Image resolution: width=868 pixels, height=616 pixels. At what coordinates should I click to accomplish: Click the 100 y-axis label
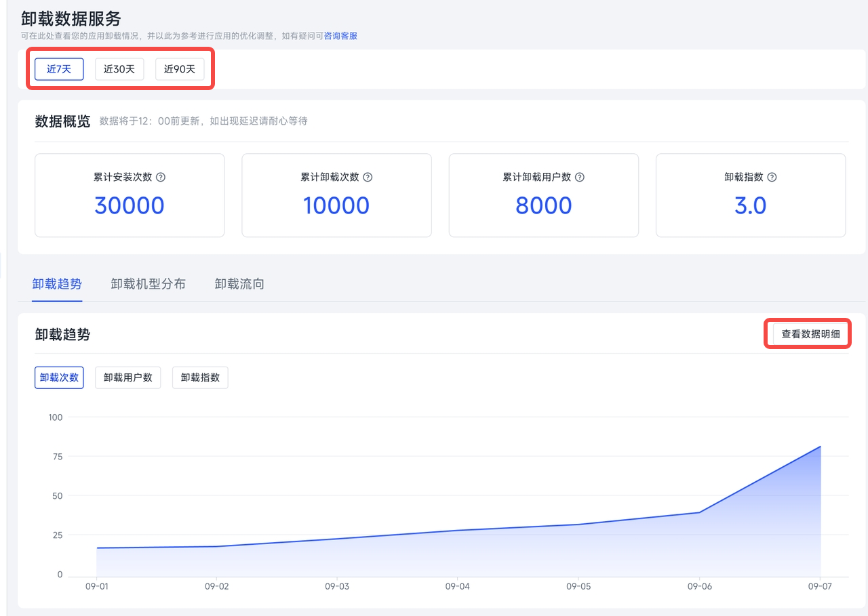click(56, 417)
